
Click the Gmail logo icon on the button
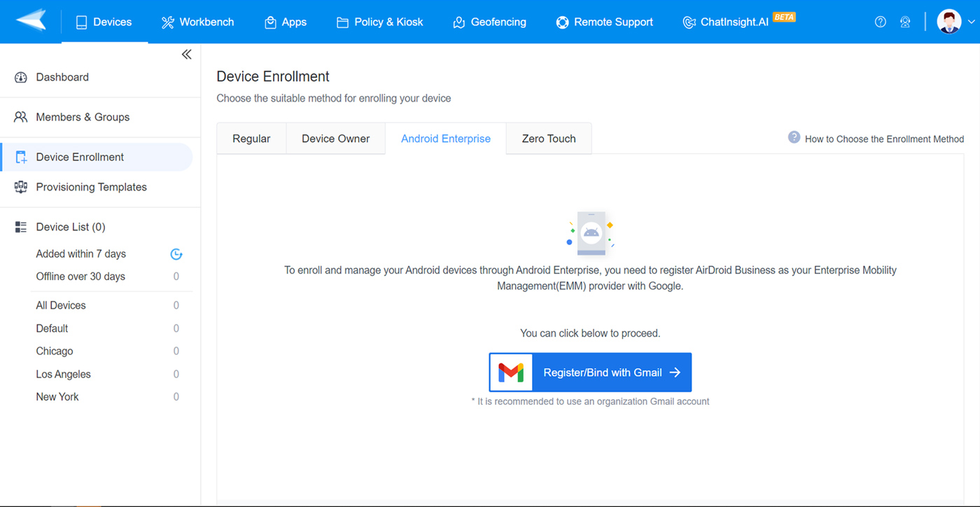[x=511, y=373]
